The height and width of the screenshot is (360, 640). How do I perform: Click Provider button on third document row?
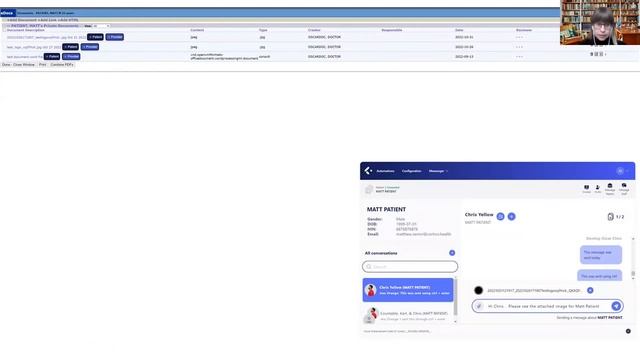(71, 57)
